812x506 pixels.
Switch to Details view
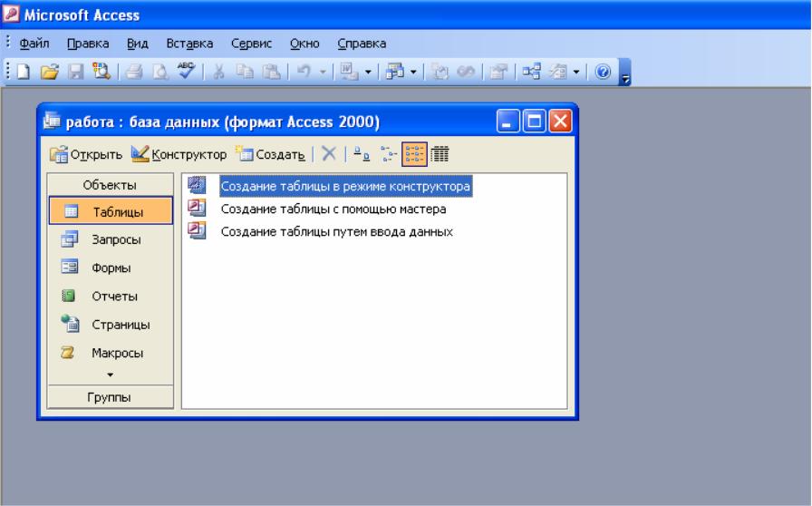pos(440,154)
